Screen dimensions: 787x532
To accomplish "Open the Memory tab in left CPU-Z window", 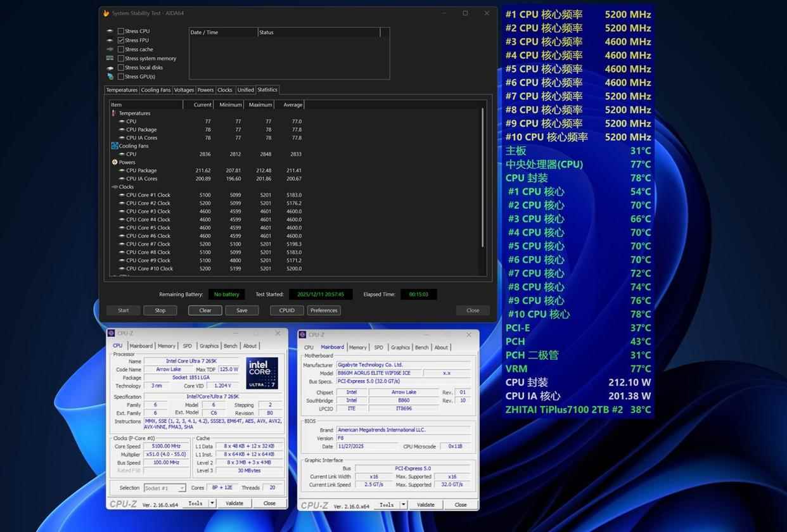I will (167, 346).
